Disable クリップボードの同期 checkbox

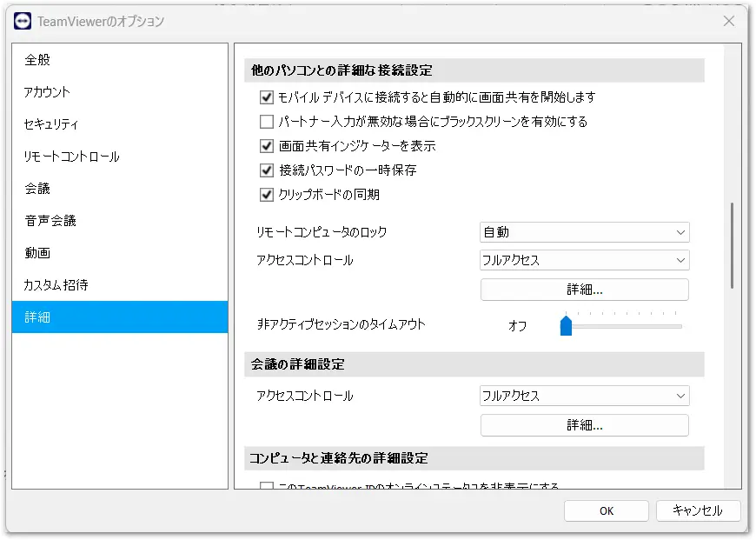tap(267, 195)
